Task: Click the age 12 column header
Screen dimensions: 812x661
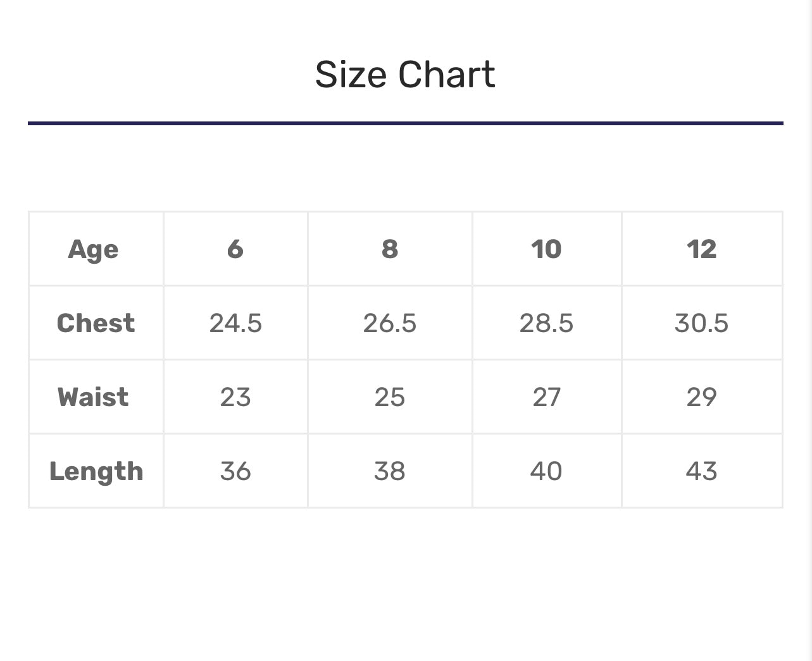Action: 701,249
